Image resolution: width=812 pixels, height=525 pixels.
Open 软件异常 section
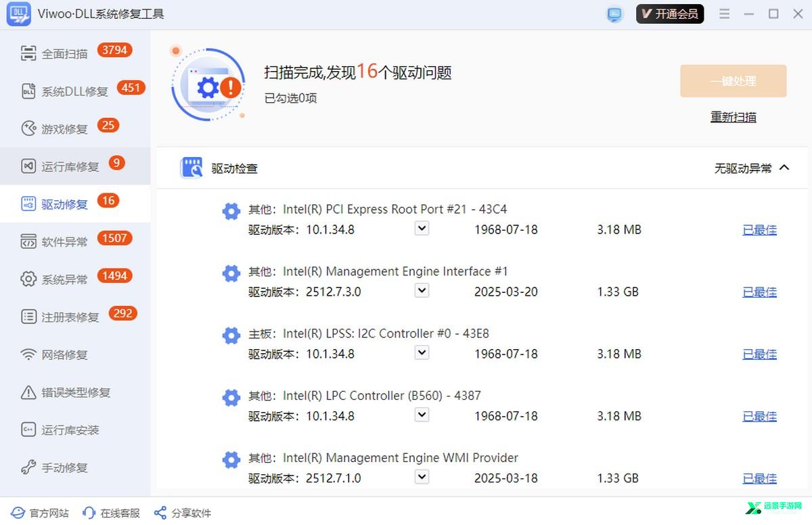click(75, 242)
